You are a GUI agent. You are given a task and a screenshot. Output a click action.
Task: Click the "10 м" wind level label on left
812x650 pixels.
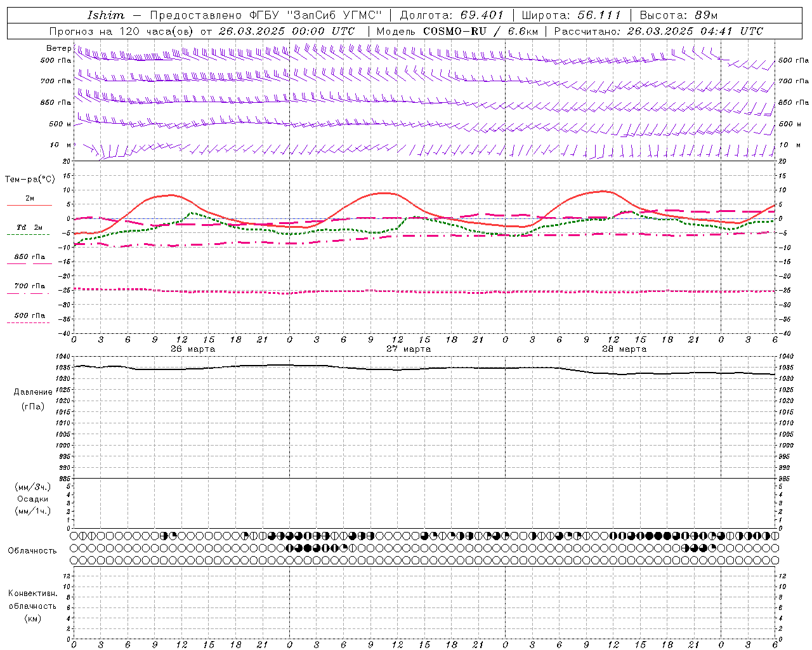60,145
